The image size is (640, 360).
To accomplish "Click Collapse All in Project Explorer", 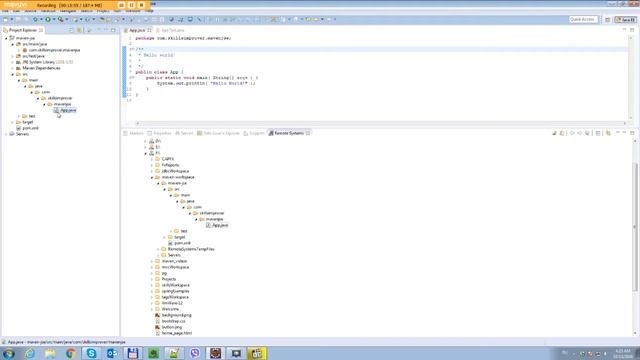I will pos(71,30).
